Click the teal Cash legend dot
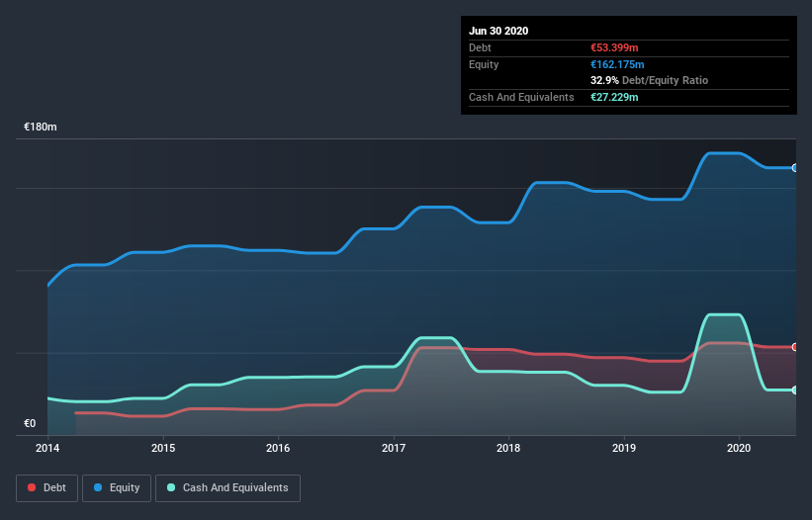This screenshot has height=520, width=812. [171, 487]
